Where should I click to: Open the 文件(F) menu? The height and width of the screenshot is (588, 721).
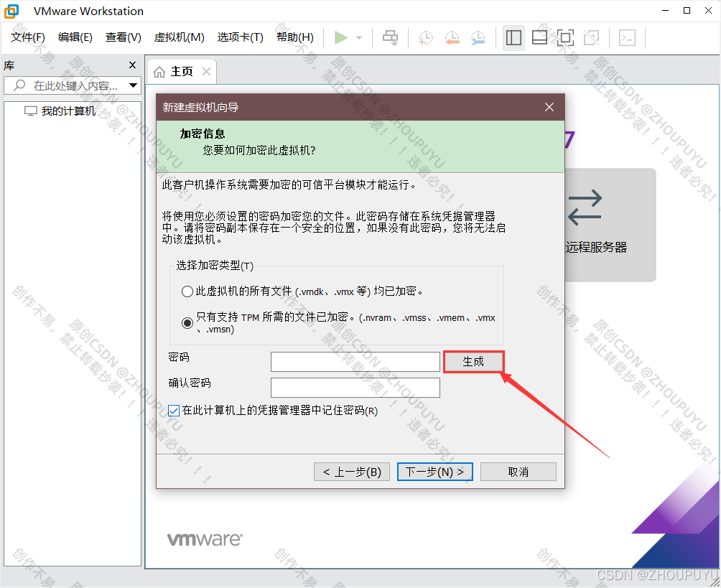click(27, 37)
